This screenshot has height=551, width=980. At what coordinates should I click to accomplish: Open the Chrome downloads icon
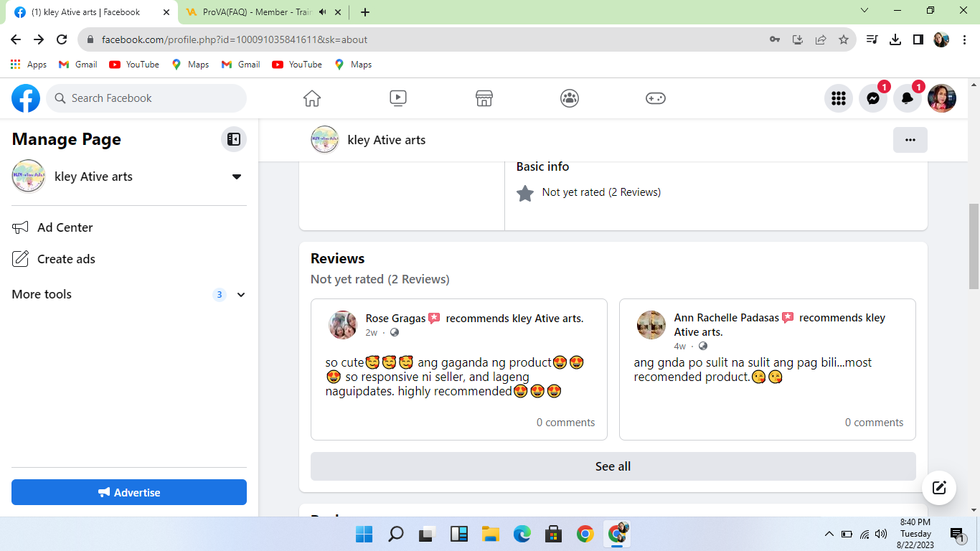click(x=895, y=39)
